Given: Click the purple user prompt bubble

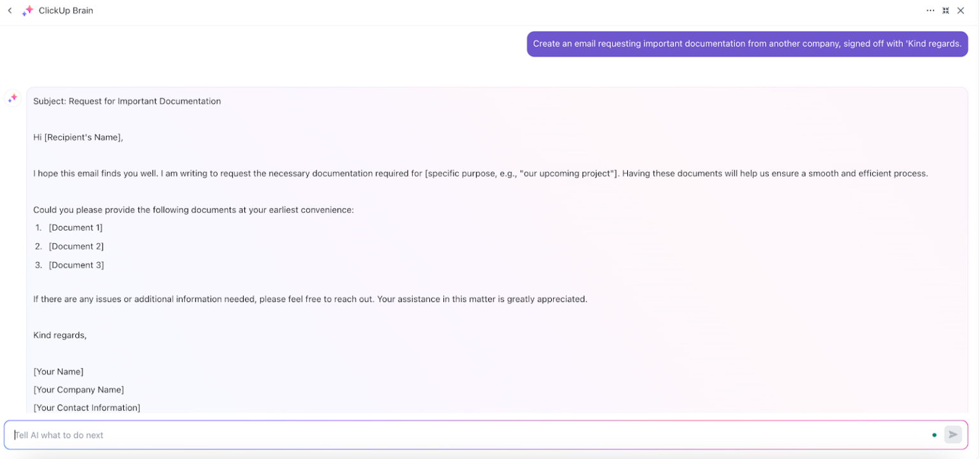Looking at the screenshot, I should coord(746,43).
